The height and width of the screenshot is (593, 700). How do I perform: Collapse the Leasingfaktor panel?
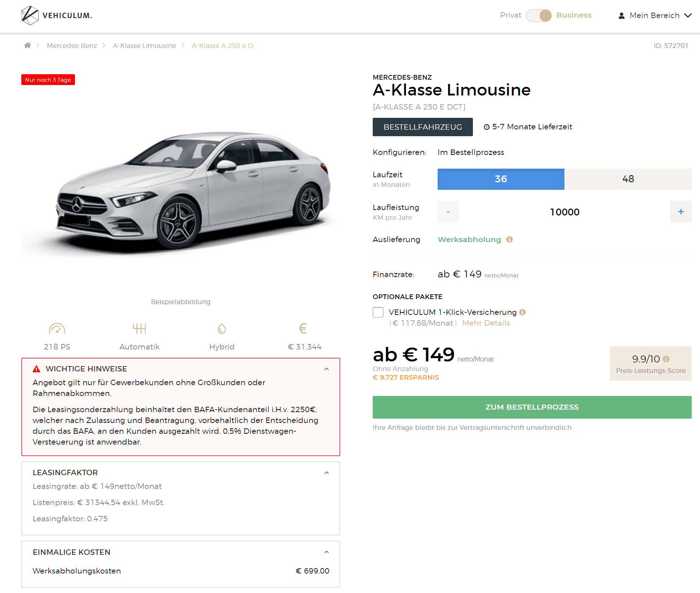327,473
